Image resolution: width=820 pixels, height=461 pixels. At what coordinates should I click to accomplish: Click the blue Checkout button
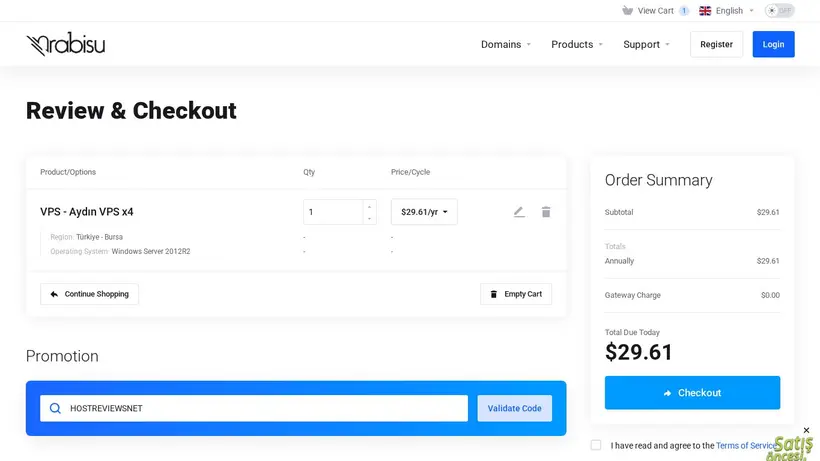pos(692,393)
